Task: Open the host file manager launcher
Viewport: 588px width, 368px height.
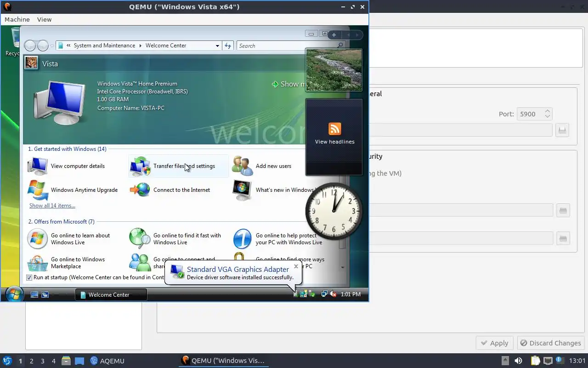Action: [x=66, y=361]
